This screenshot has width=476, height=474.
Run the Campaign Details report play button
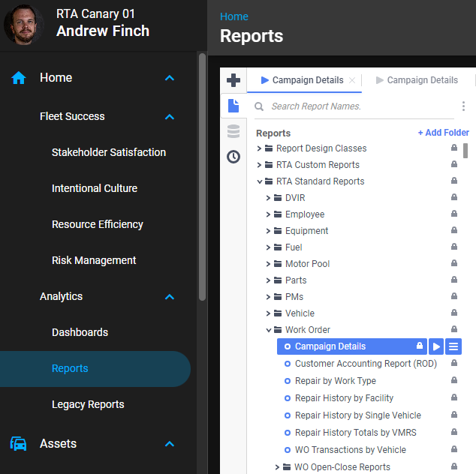pyautogui.click(x=436, y=346)
